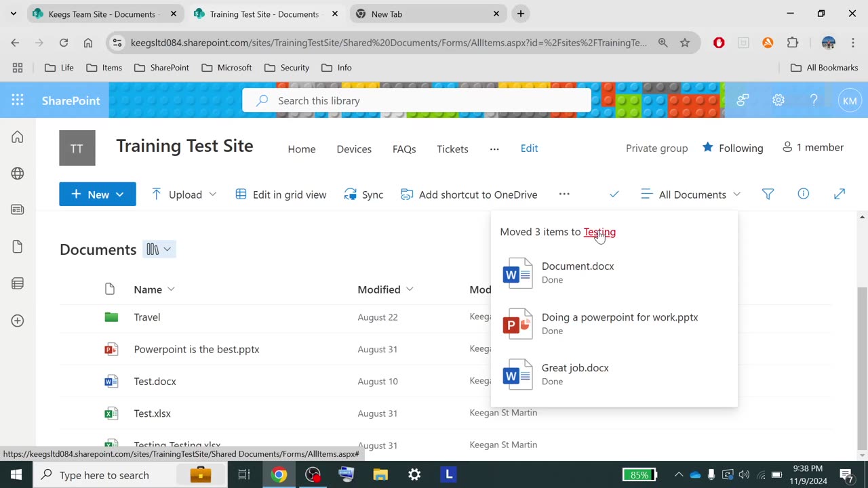Click the PowerPoint icon for Powerpoint is the best.pptx
This screenshot has height=488, width=868.
111,349
